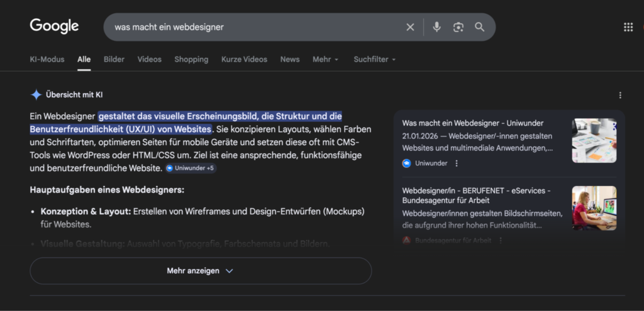Expand the overview with Mehr anzeigen
This screenshot has width=644, height=311.
(201, 271)
